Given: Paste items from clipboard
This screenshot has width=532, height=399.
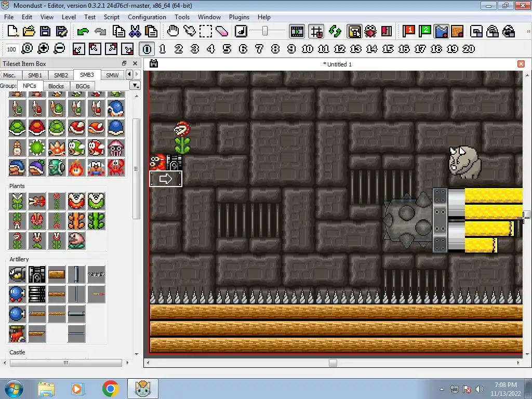Looking at the screenshot, I should (x=151, y=31).
